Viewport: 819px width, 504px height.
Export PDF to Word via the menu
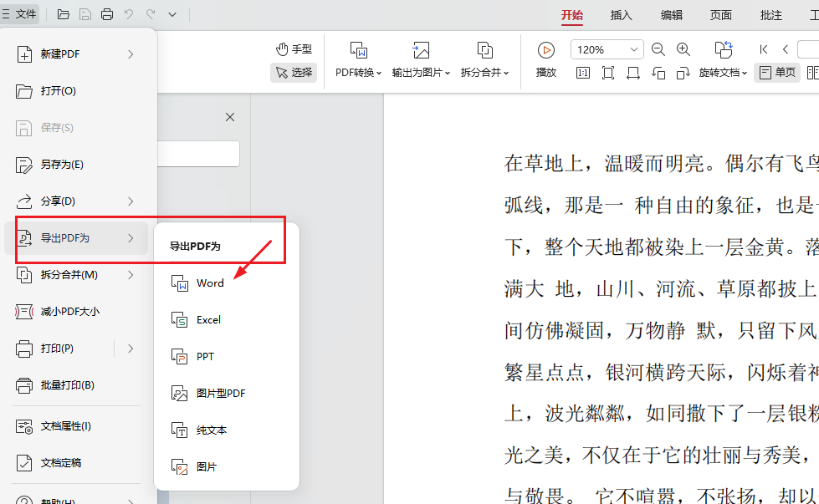(209, 283)
